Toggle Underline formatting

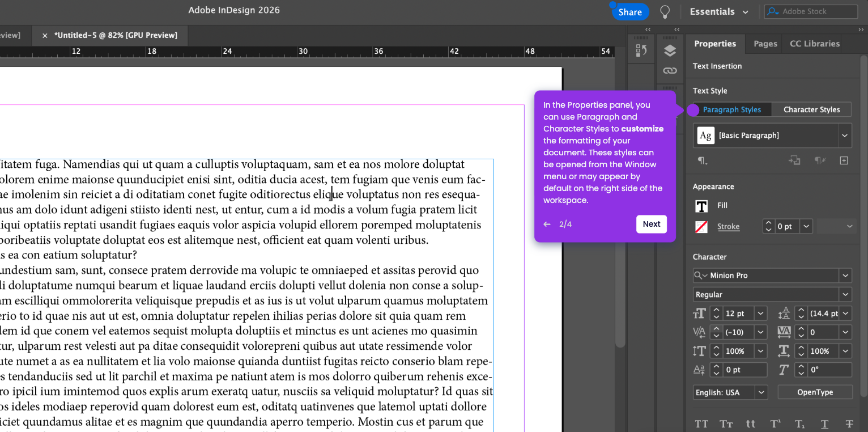(825, 424)
